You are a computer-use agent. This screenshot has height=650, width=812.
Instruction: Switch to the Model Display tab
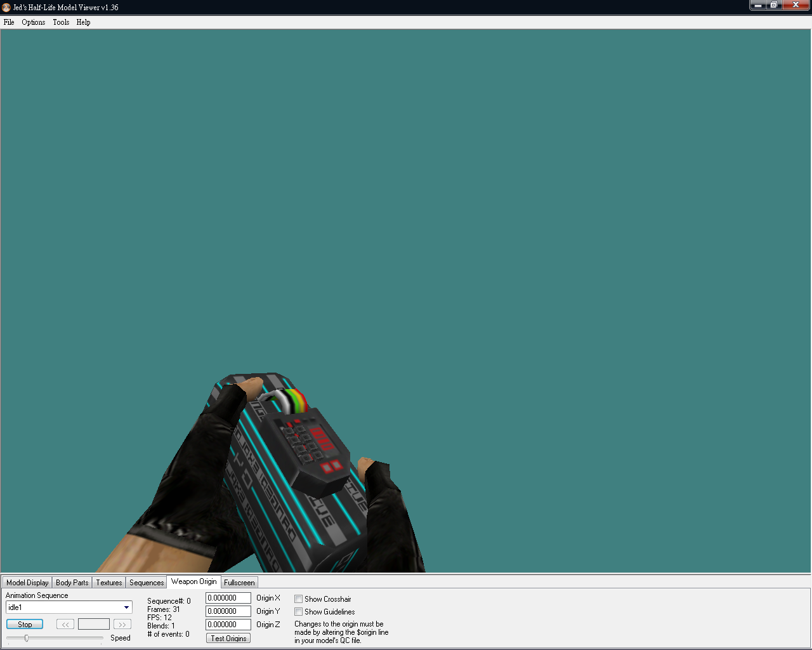pyautogui.click(x=27, y=582)
